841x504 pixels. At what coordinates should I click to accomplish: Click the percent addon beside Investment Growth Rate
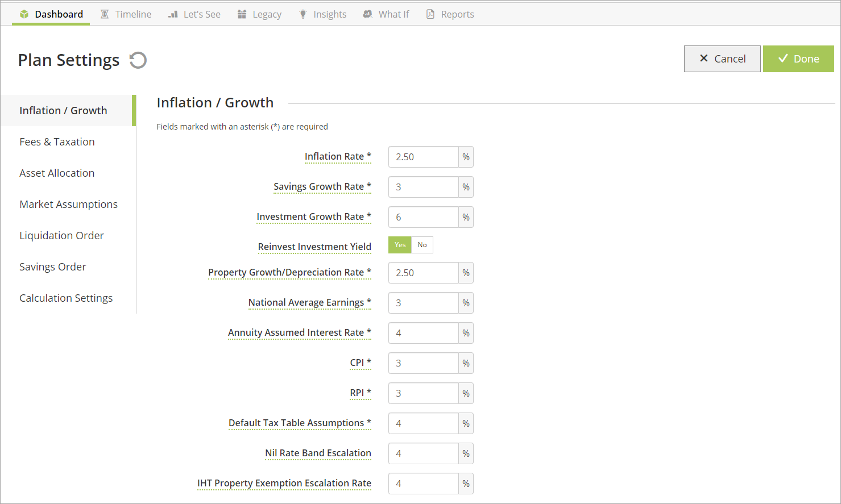click(466, 217)
